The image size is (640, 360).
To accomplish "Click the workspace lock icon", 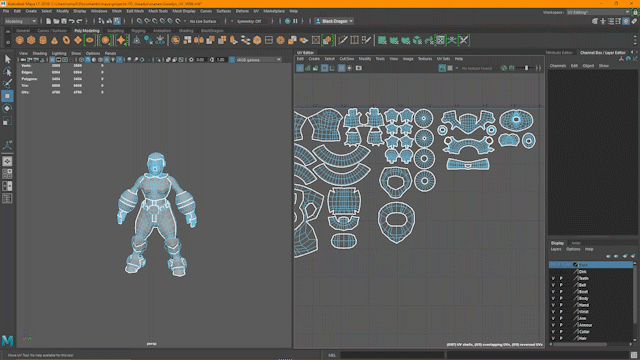I will [x=635, y=13].
